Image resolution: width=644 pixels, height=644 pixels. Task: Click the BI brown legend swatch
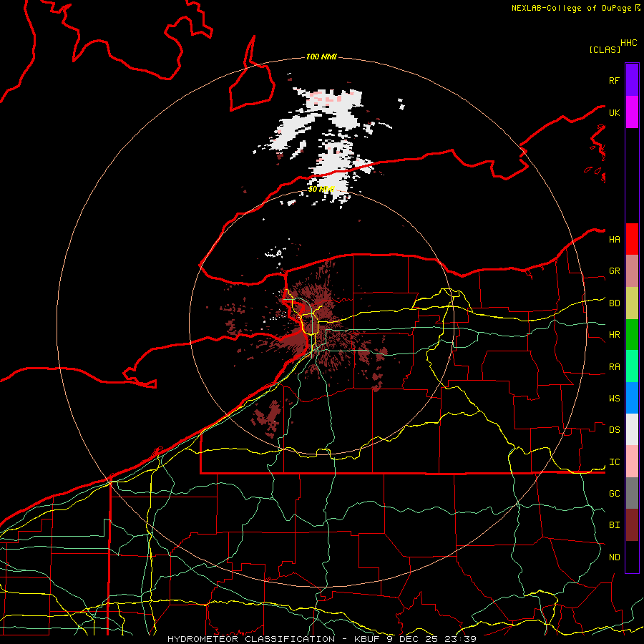[x=632, y=525]
